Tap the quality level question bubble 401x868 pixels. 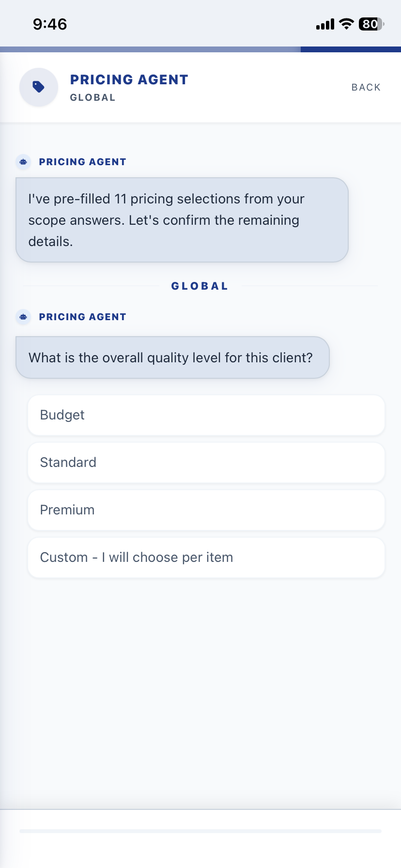[171, 357]
